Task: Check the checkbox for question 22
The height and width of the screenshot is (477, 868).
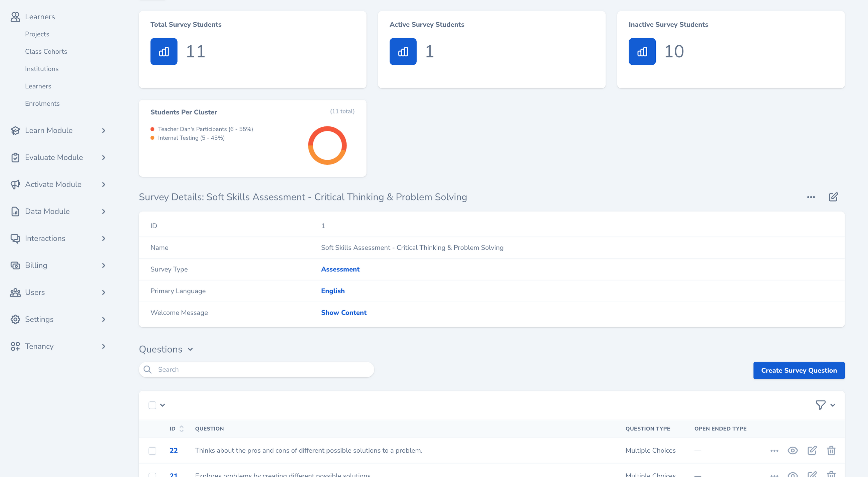Action: coord(152,451)
